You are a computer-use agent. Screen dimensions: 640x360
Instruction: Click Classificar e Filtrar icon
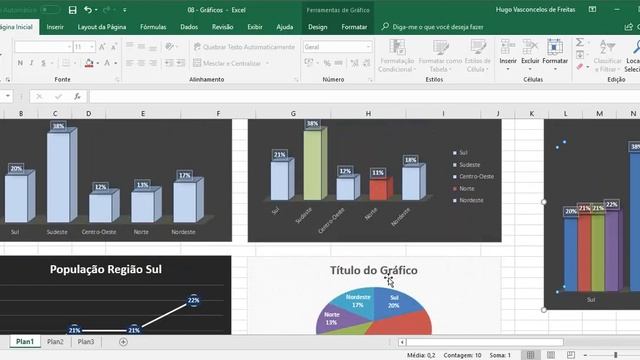click(607, 56)
